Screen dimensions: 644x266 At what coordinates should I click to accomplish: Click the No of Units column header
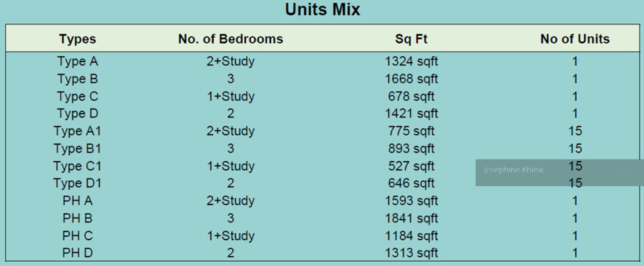coord(575,39)
